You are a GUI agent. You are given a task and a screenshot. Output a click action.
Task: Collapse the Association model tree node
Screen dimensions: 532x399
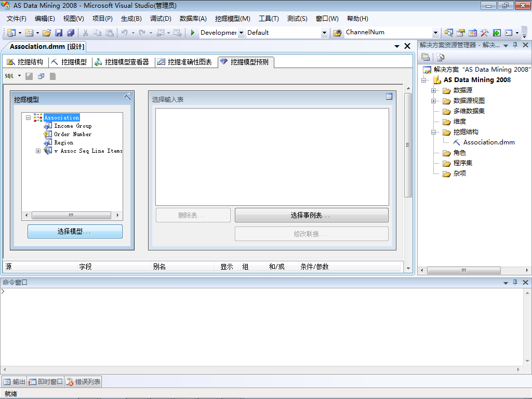(x=29, y=118)
